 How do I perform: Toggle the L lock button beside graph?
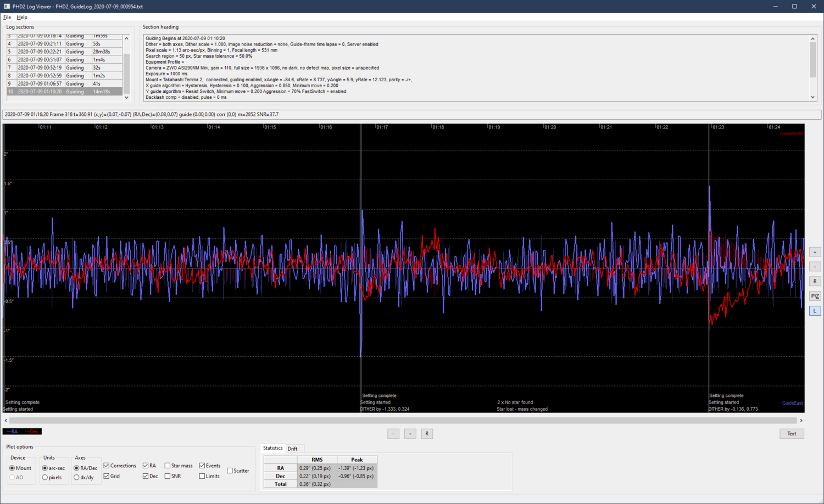point(815,311)
